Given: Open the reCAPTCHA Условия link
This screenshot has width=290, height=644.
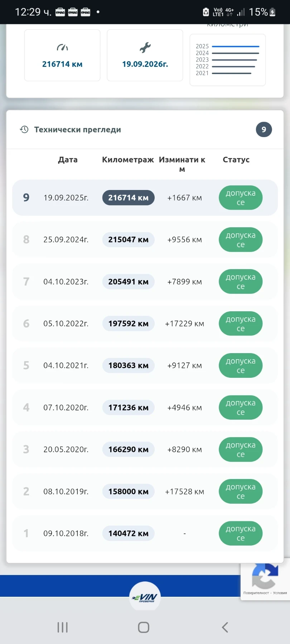Looking at the screenshot, I should [280, 593].
